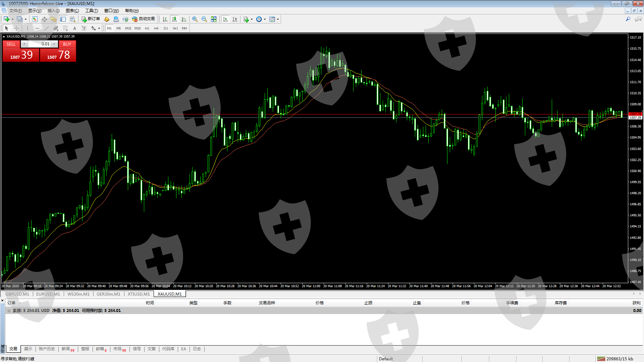Open the 图表 menu

coord(72,11)
